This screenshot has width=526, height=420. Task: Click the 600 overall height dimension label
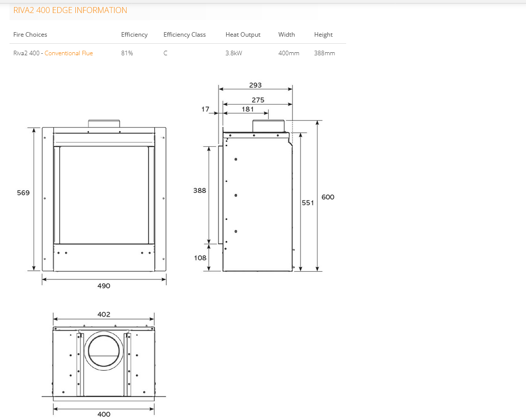click(x=328, y=197)
